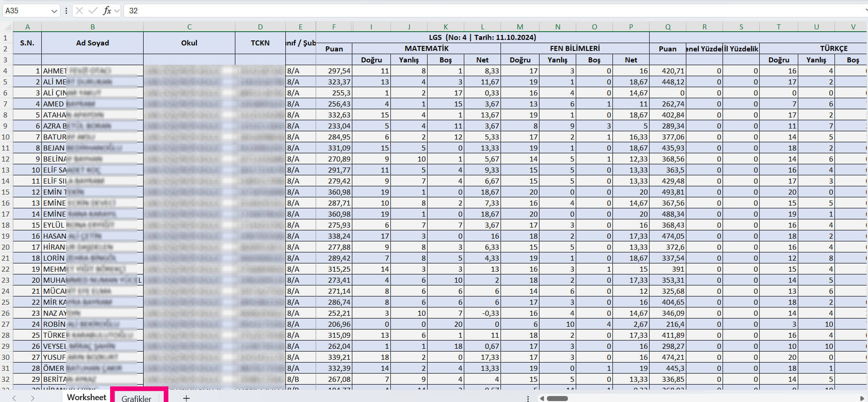This screenshot has width=868, height=402.
Task: Click the vertical dots beside the Name Box
Action: pyautogui.click(x=67, y=11)
